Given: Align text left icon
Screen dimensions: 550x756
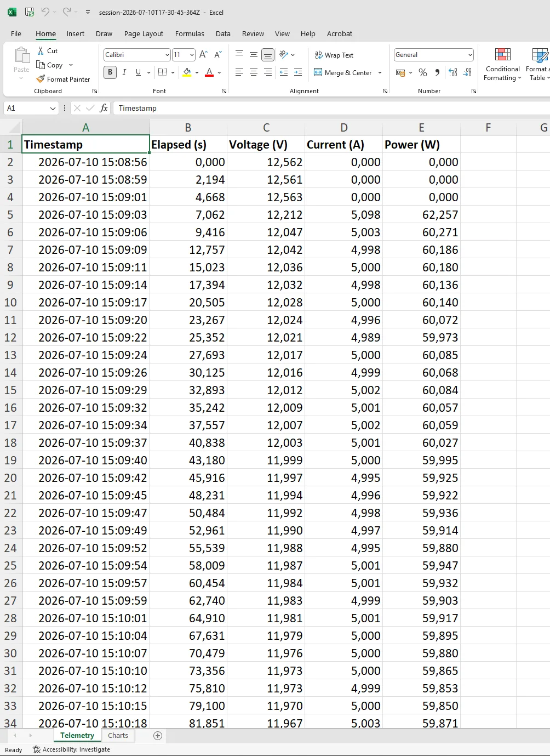Looking at the screenshot, I should tap(239, 72).
